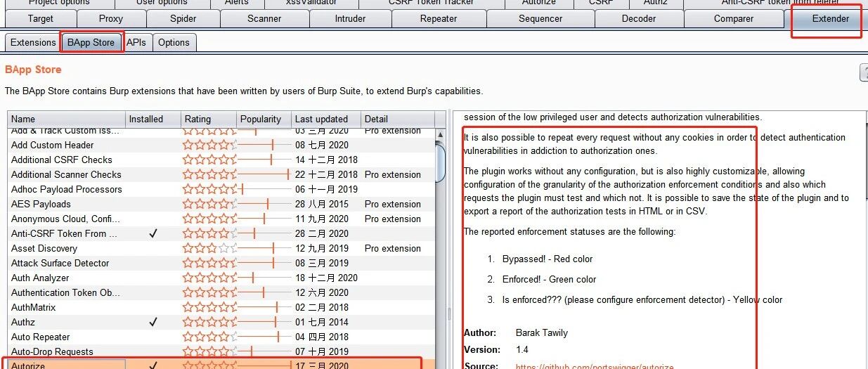The width and height of the screenshot is (868, 369).
Task: Click the star rating of Additional Scanner Checks
Action: pyautogui.click(x=210, y=174)
